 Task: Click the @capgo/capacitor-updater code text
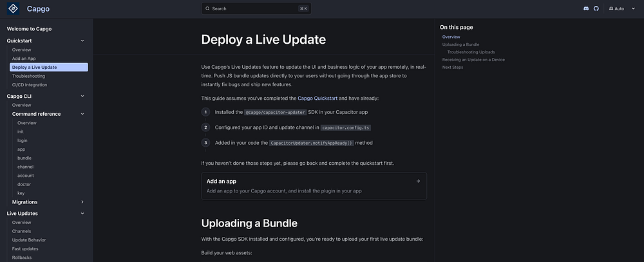[x=275, y=112]
